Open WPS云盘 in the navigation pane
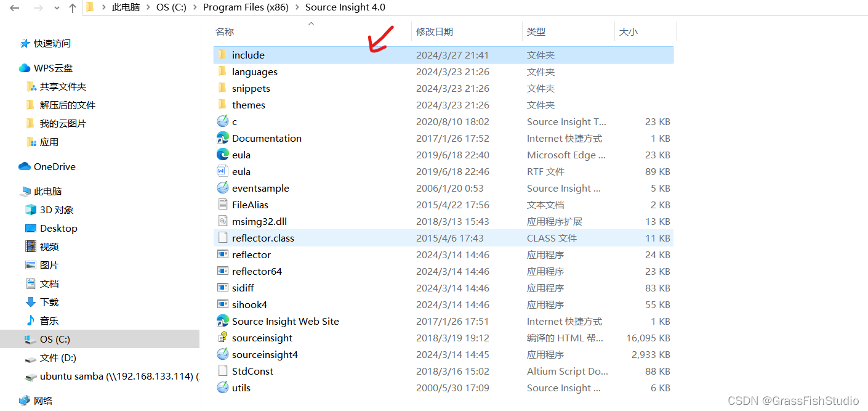 [x=53, y=68]
